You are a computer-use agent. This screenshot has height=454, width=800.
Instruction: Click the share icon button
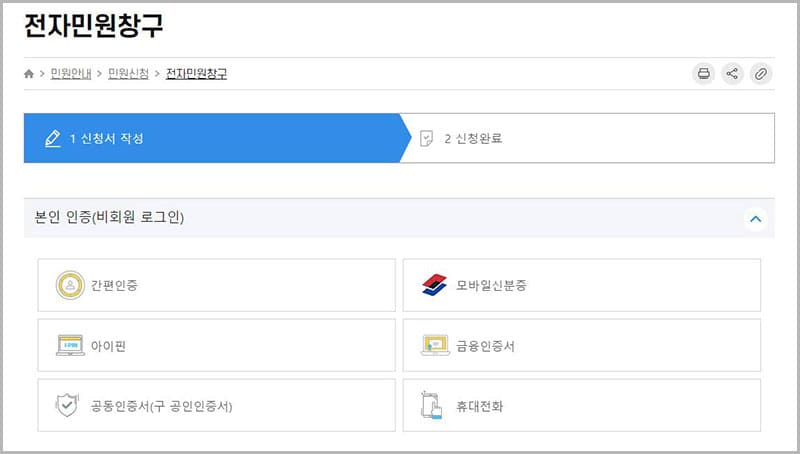coord(732,73)
